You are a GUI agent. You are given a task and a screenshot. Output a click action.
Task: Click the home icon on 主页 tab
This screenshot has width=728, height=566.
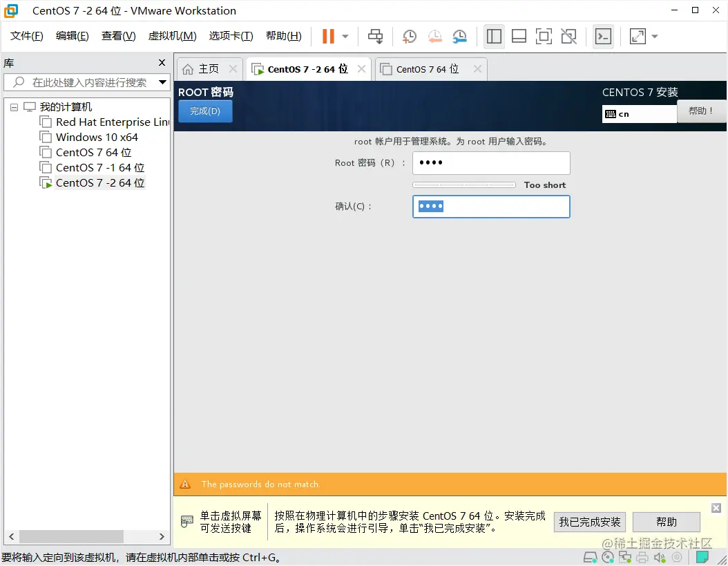point(188,69)
